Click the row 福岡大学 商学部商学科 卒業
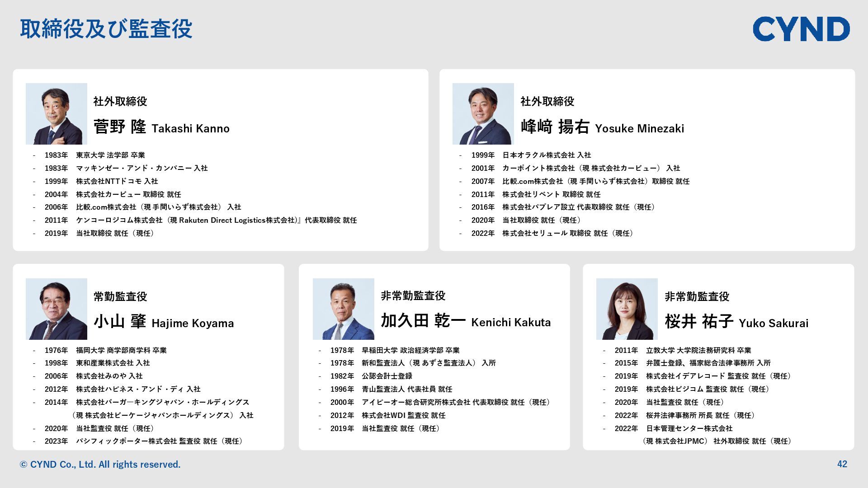Image resolution: width=868 pixels, height=488 pixels. click(x=100, y=350)
